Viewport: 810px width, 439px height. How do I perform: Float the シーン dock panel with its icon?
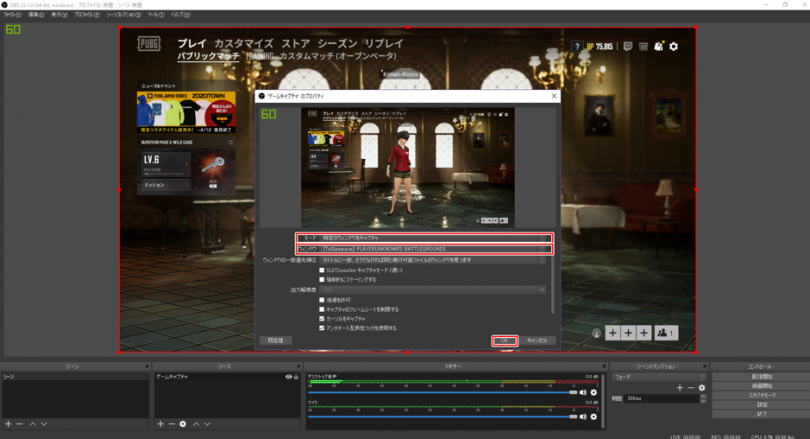click(147, 366)
